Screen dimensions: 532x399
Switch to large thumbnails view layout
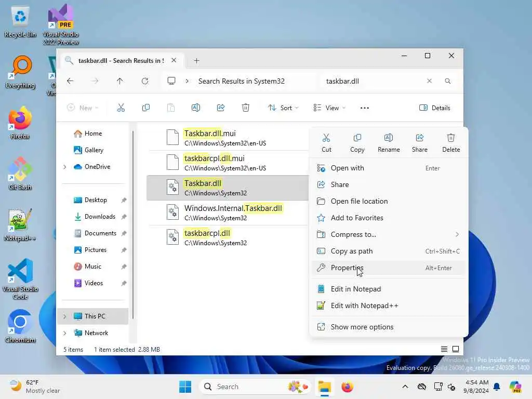456,349
